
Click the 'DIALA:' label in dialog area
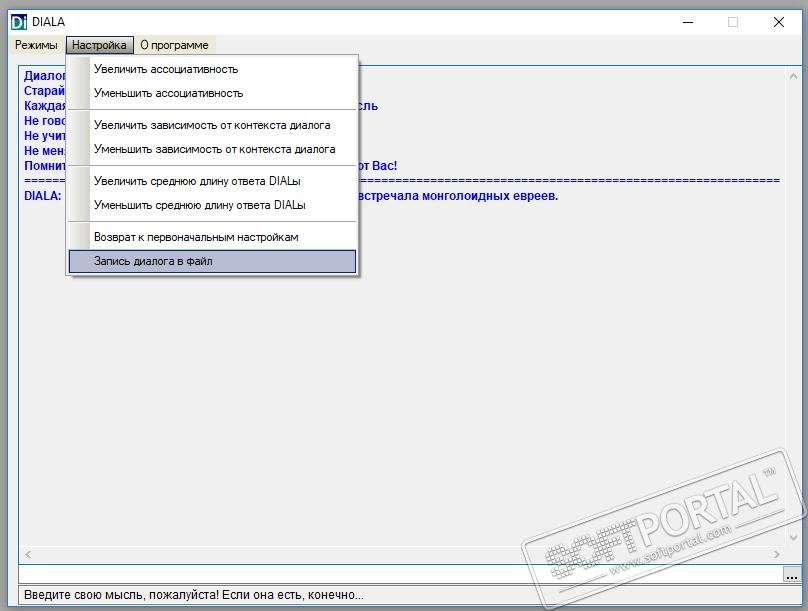coord(43,196)
